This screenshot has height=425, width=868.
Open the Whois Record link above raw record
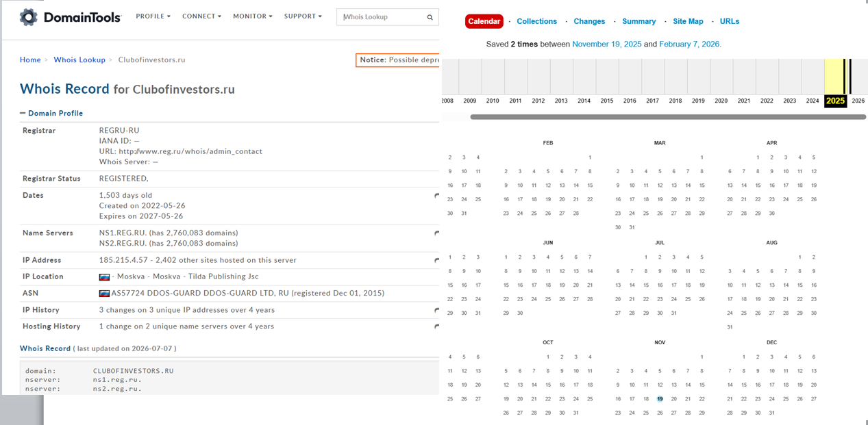point(45,349)
